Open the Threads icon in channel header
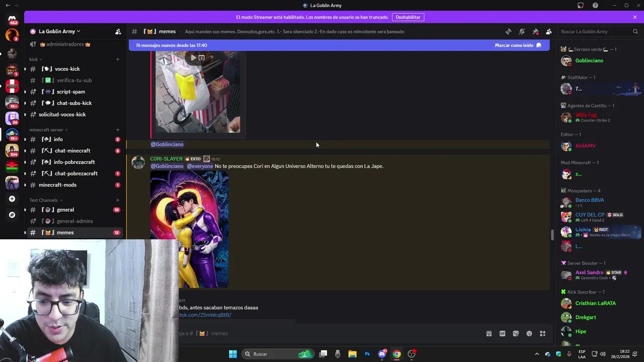The width and height of the screenshot is (644, 362). [508, 31]
